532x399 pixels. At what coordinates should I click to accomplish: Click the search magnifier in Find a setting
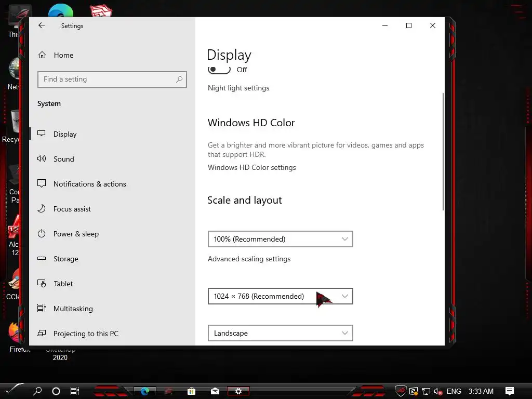point(179,79)
